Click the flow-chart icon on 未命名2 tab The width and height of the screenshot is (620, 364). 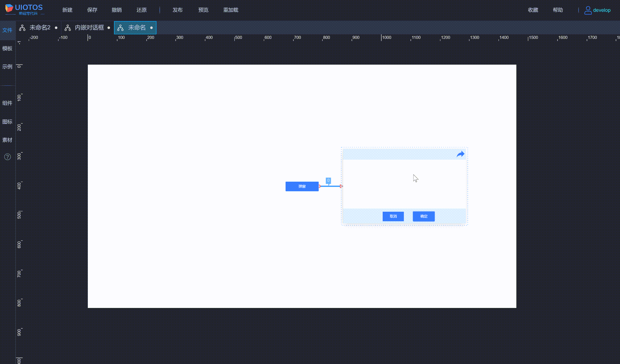pos(22,28)
